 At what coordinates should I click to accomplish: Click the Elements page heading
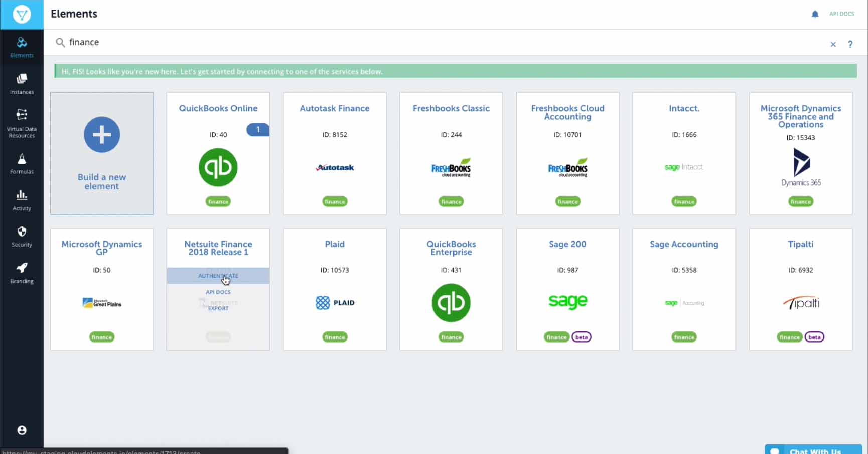[74, 14]
